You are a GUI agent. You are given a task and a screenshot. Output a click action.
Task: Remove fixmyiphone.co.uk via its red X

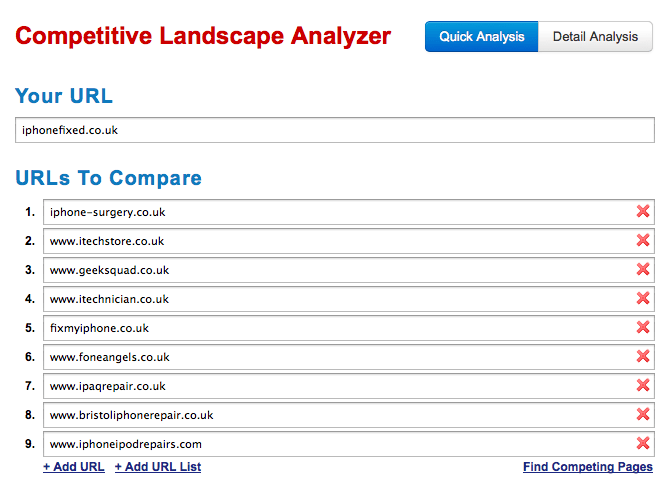tap(643, 327)
